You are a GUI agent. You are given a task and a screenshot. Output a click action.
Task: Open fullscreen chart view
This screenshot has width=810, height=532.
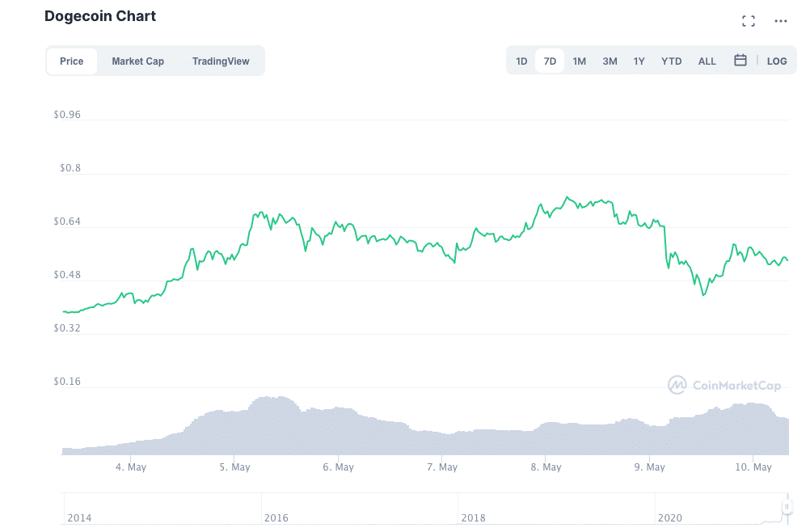748,21
